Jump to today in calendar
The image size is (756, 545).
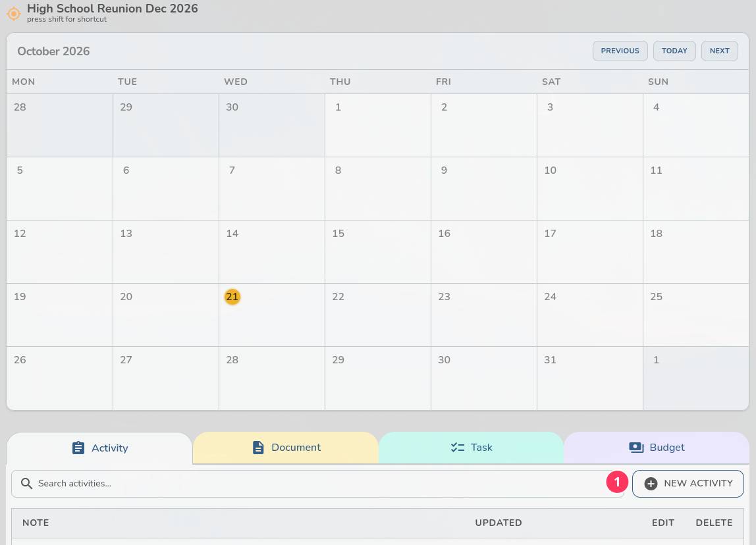674,51
